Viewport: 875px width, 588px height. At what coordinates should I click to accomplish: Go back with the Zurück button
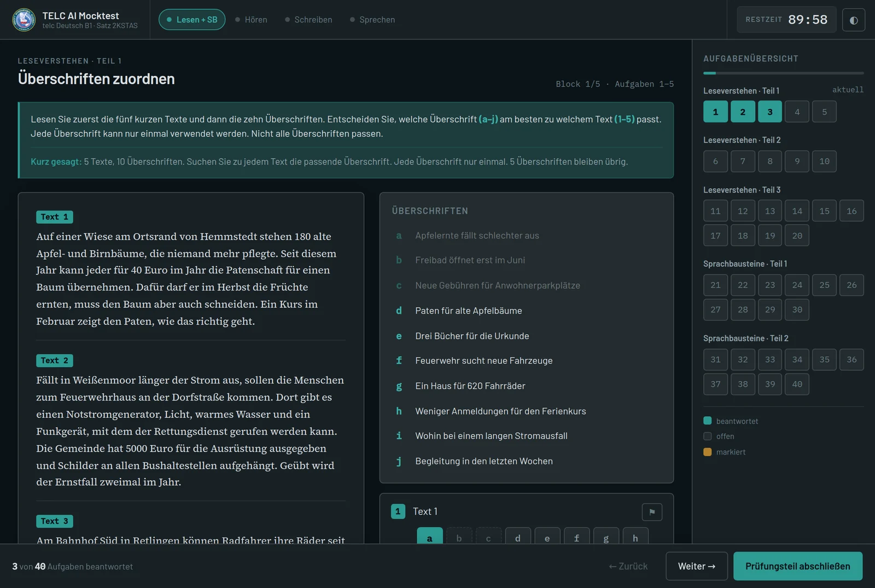tap(628, 566)
